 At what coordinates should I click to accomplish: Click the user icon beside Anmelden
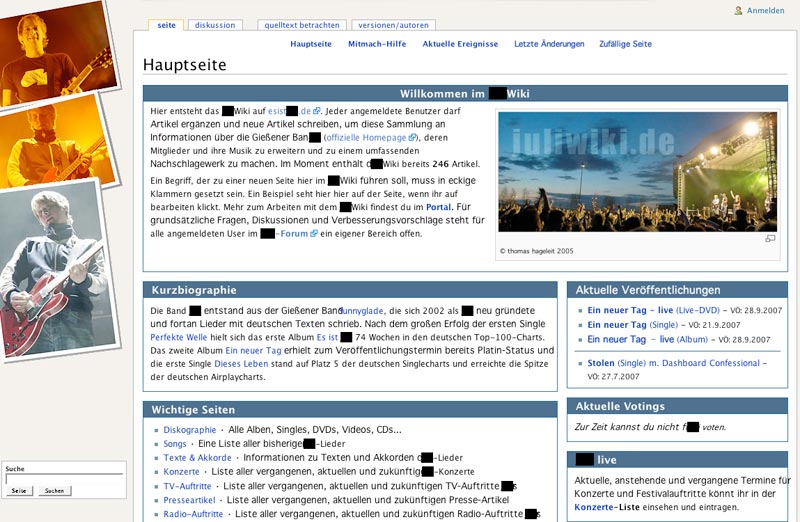[x=738, y=11]
